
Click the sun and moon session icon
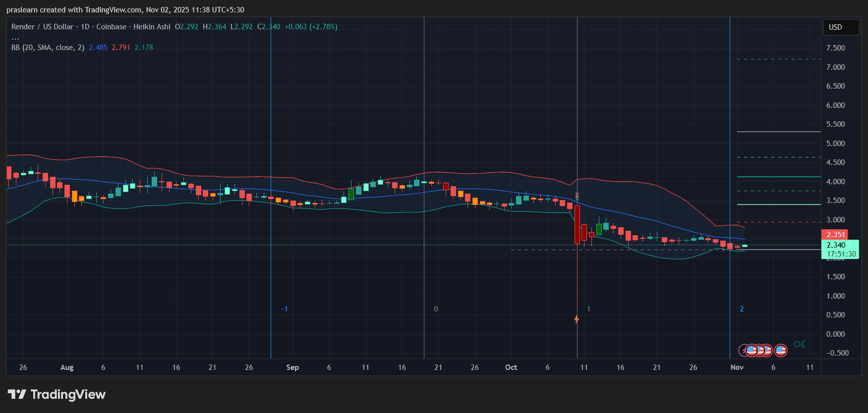(x=799, y=344)
